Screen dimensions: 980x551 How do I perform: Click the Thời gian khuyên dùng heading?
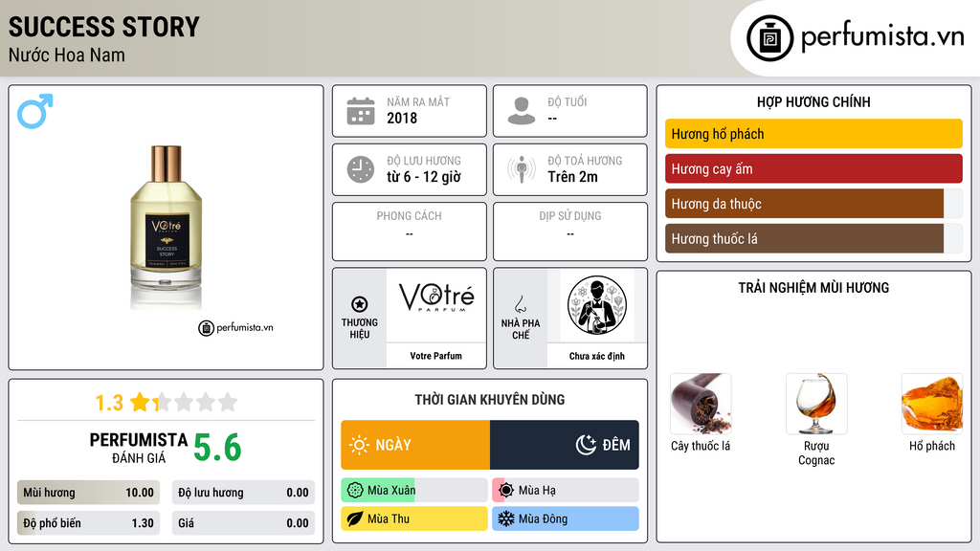pyautogui.click(x=490, y=399)
